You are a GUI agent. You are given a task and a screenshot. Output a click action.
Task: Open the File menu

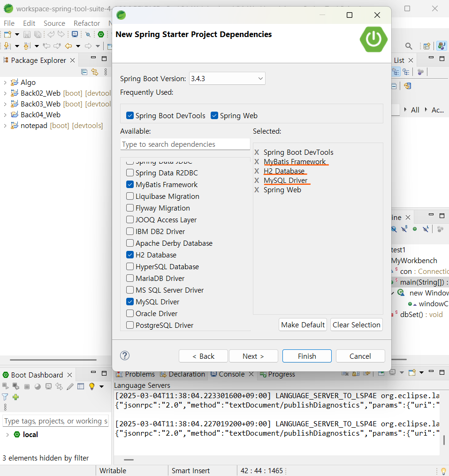[9, 23]
